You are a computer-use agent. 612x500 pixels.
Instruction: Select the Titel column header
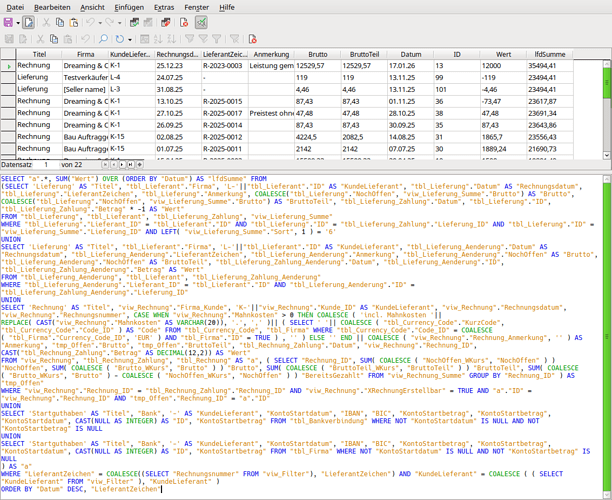(x=39, y=54)
